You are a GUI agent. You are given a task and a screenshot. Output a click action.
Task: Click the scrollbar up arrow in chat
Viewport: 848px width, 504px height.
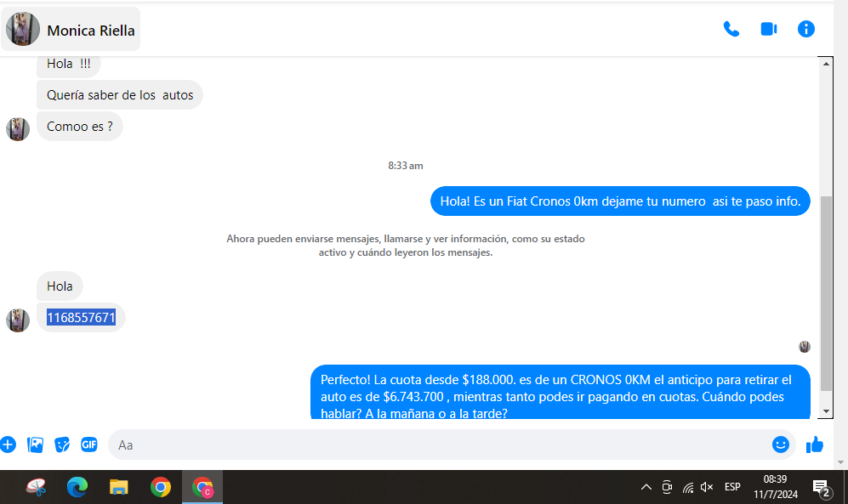(826, 64)
